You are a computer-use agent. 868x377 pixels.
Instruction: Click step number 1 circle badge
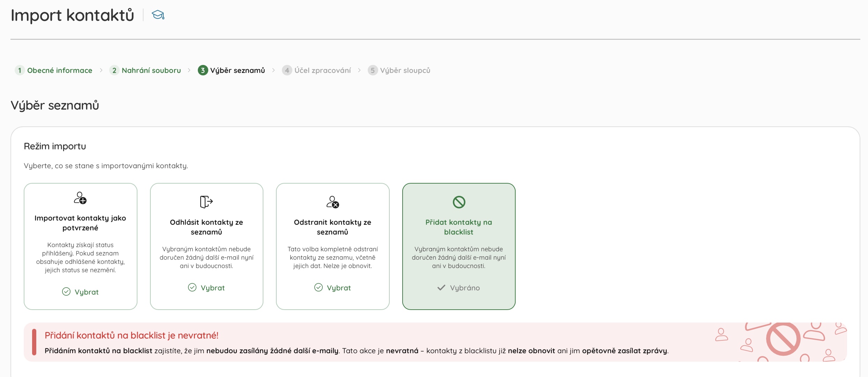[20, 71]
